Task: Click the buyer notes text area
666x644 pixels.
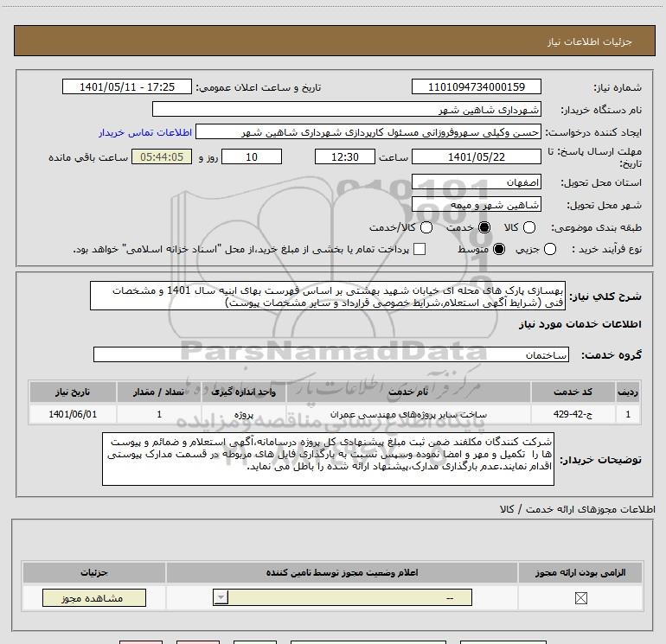Action: point(328,459)
